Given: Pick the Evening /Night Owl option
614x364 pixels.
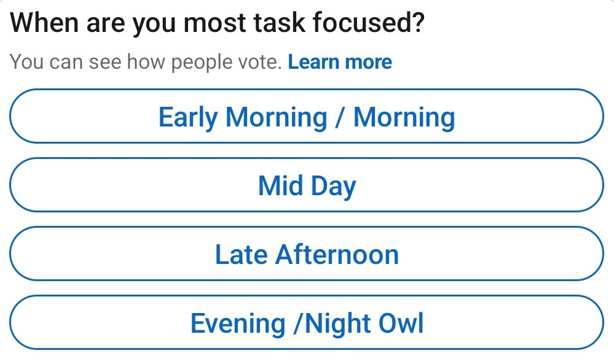Looking at the screenshot, I should pyautogui.click(x=307, y=323).
